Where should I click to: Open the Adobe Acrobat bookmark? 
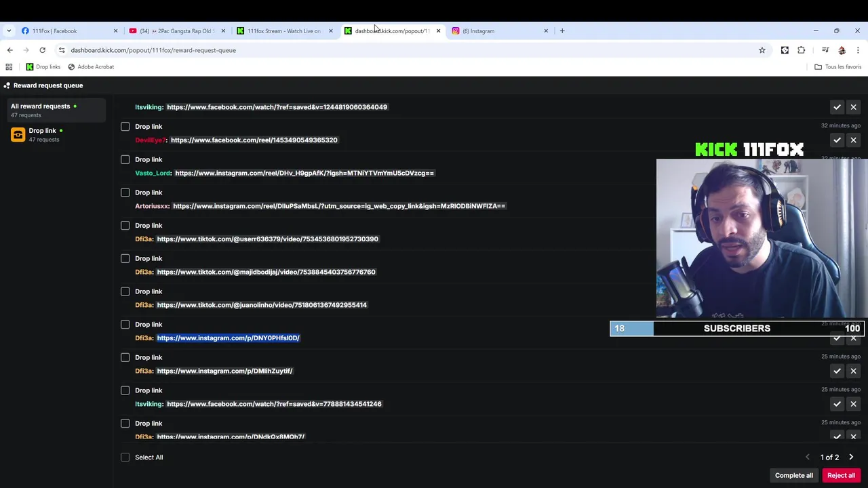91,66
